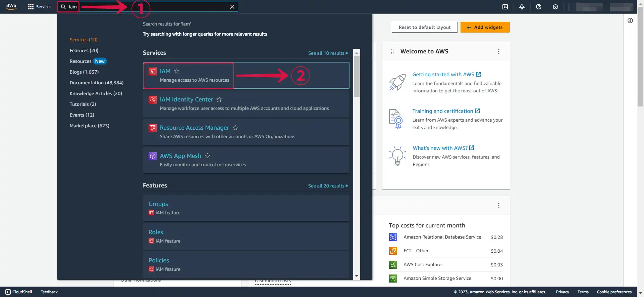Click the Feedback footer link

(x=49, y=292)
